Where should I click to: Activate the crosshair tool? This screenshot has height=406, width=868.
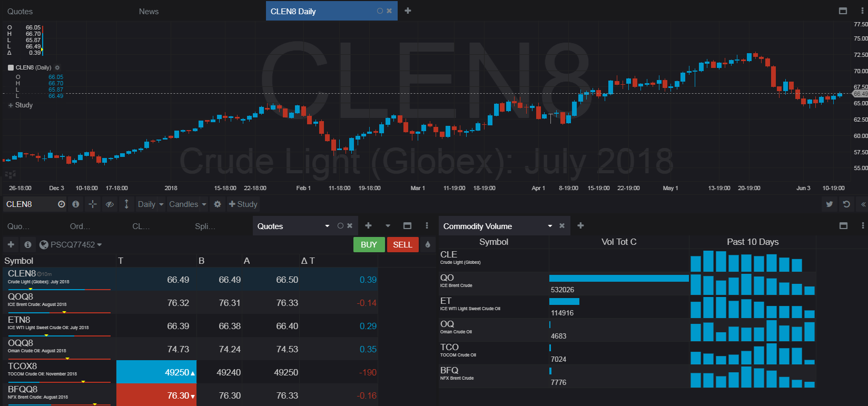(x=93, y=204)
